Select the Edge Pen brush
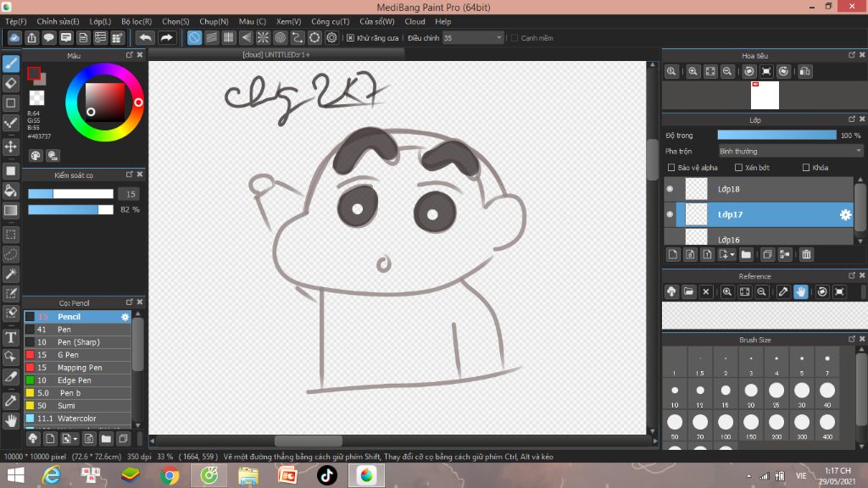 pyautogui.click(x=77, y=380)
